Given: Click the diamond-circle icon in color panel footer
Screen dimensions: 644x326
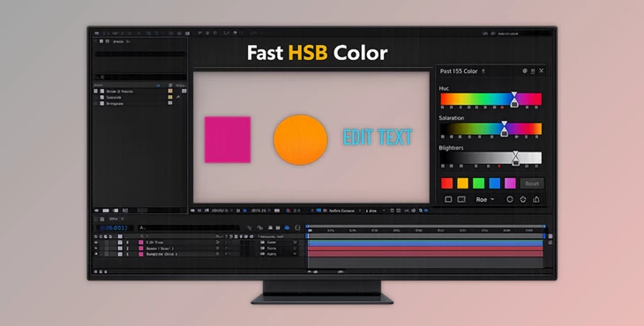Looking at the screenshot, I should (x=523, y=199).
